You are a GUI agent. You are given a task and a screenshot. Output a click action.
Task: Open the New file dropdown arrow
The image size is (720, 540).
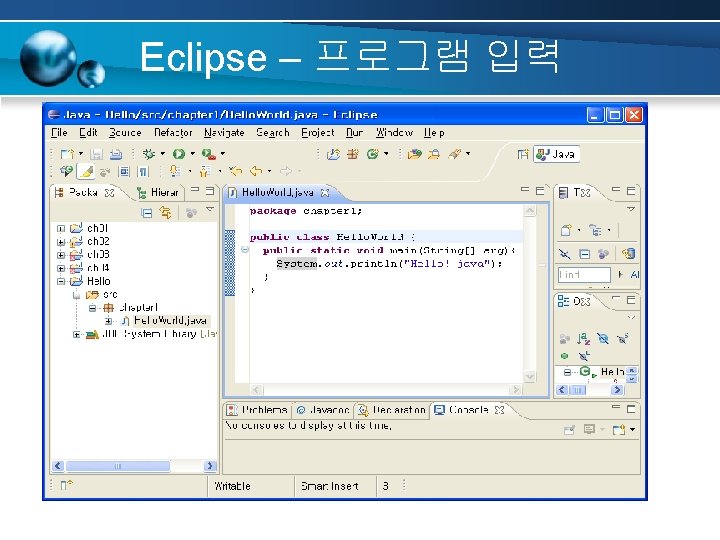pos(81,154)
